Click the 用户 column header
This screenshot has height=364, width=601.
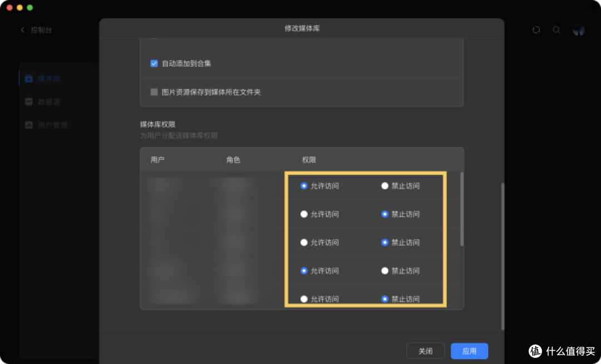click(x=157, y=160)
